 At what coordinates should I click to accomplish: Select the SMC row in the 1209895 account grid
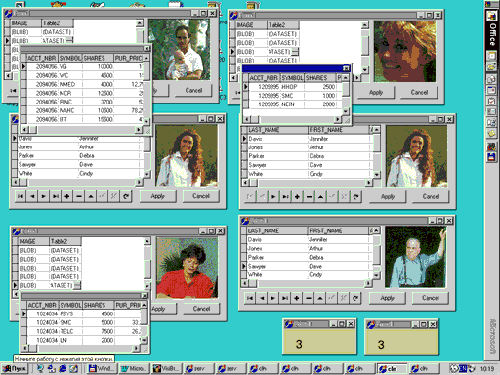(293, 96)
